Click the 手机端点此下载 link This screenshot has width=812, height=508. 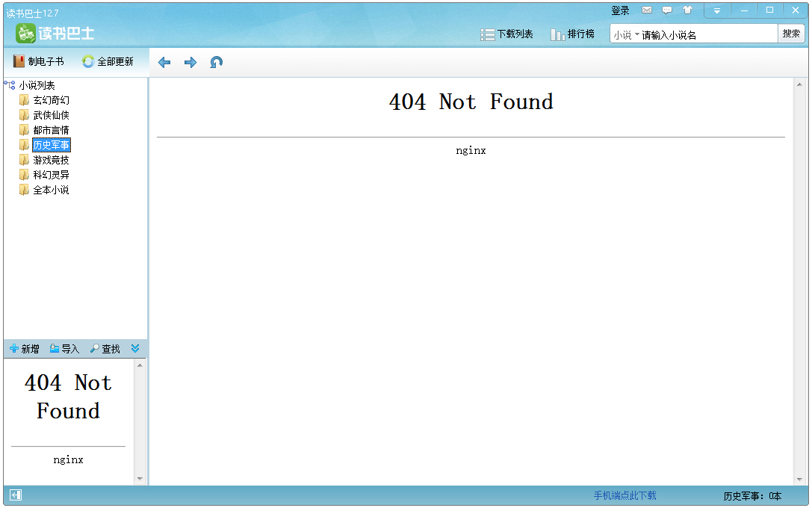pos(625,496)
